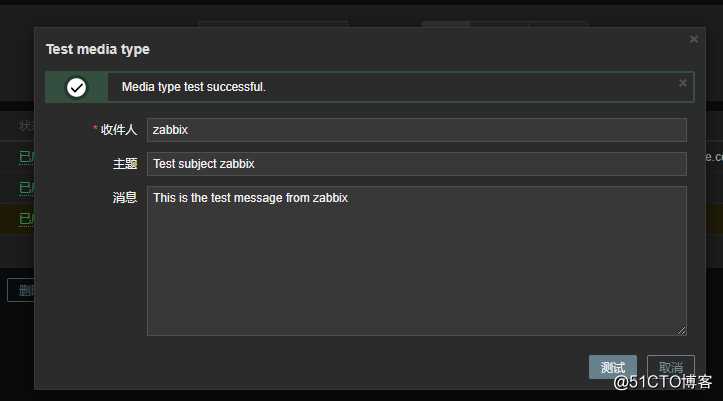Focus the 收件人 field containing zabbix
The height and width of the screenshot is (401, 723).
point(417,130)
